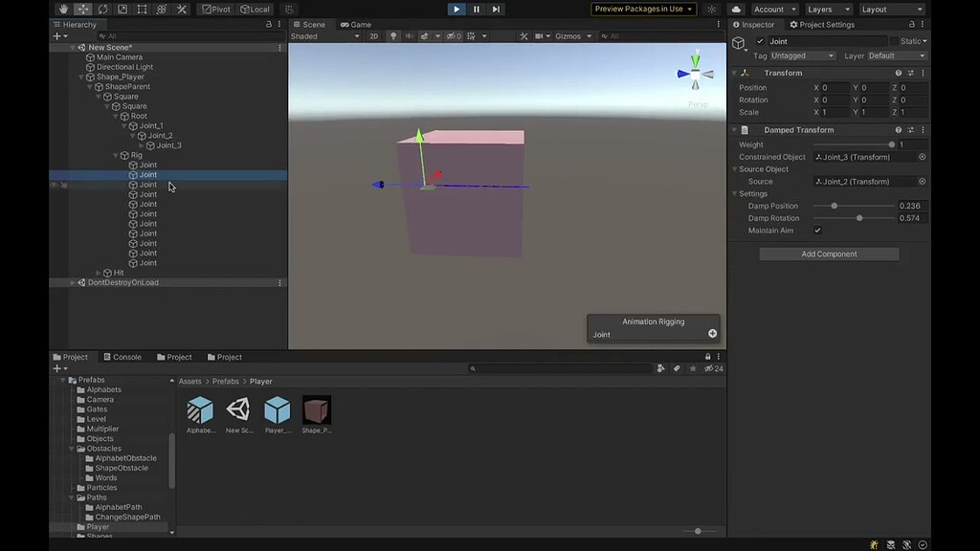Click the Add Component button
Screen dimensions: 980x551
click(x=829, y=253)
